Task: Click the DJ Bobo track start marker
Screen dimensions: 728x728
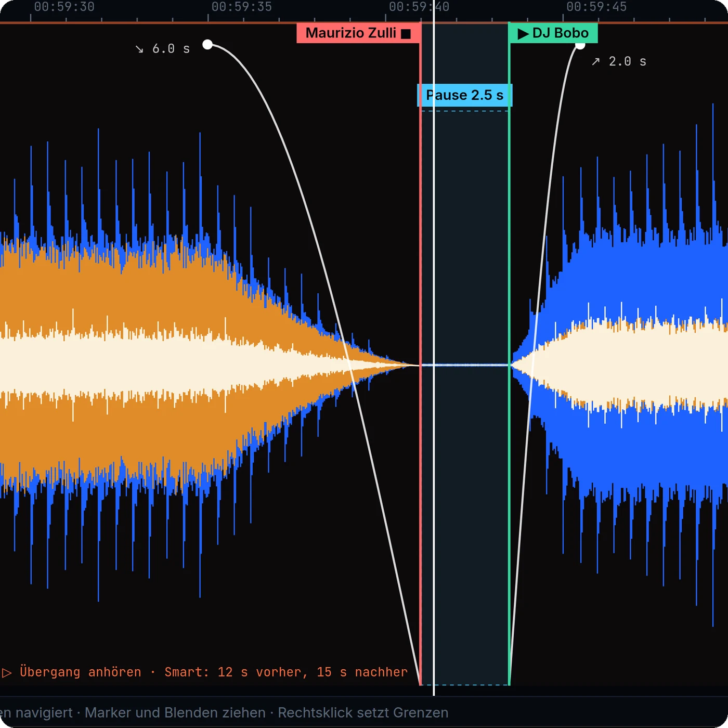Action: [553, 33]
